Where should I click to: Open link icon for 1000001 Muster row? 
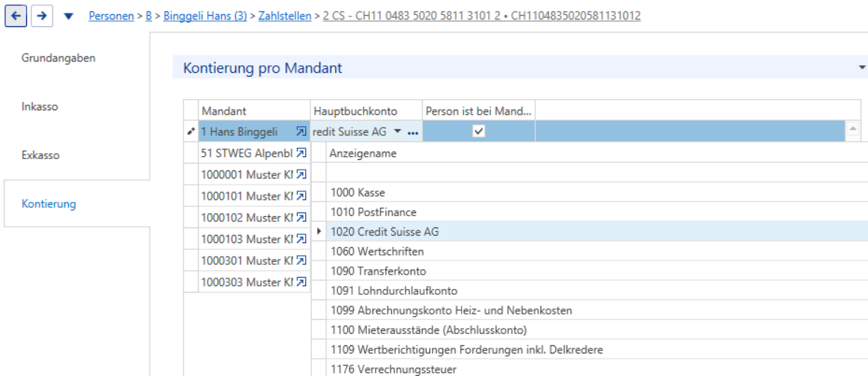coord(301,174)
